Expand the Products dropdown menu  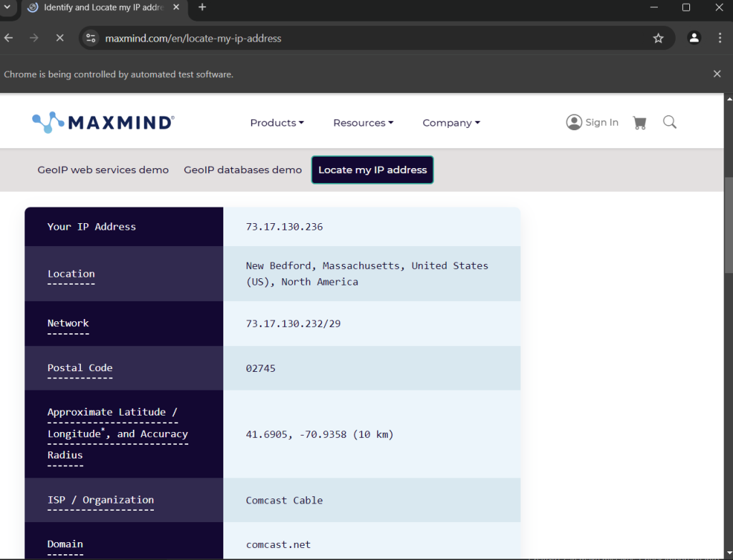(x=277, y=123)
